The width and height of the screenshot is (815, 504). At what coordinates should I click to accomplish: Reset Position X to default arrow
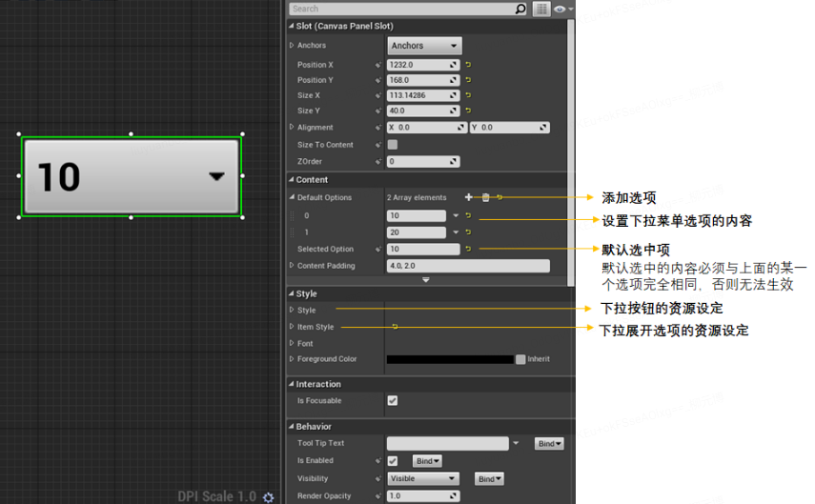coord(468,65)
